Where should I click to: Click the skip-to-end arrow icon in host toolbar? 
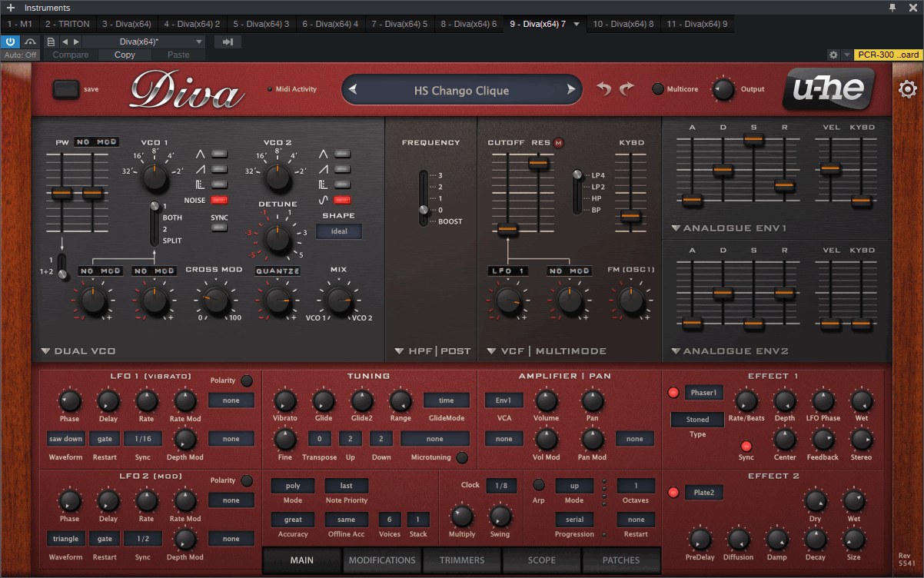coord(227,42)
